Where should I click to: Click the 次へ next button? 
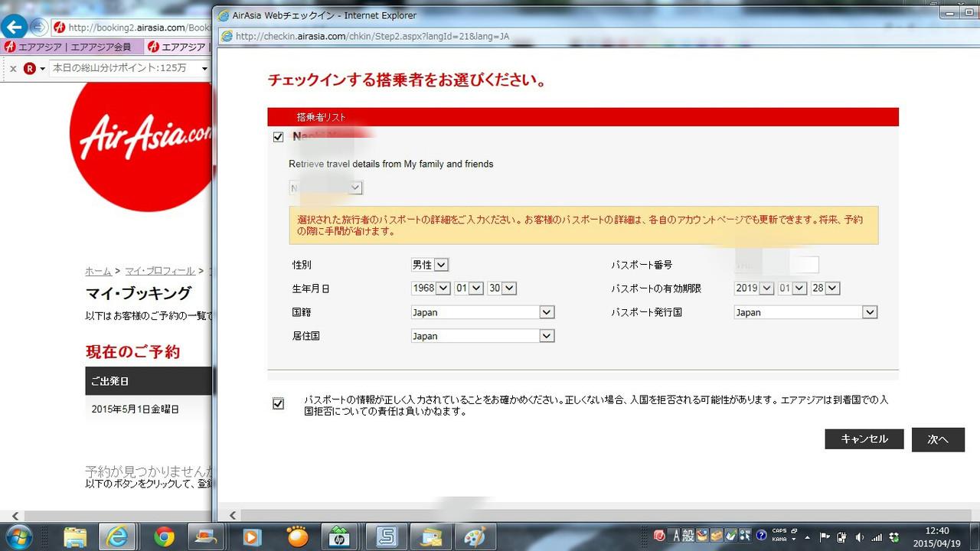point(938,439)
